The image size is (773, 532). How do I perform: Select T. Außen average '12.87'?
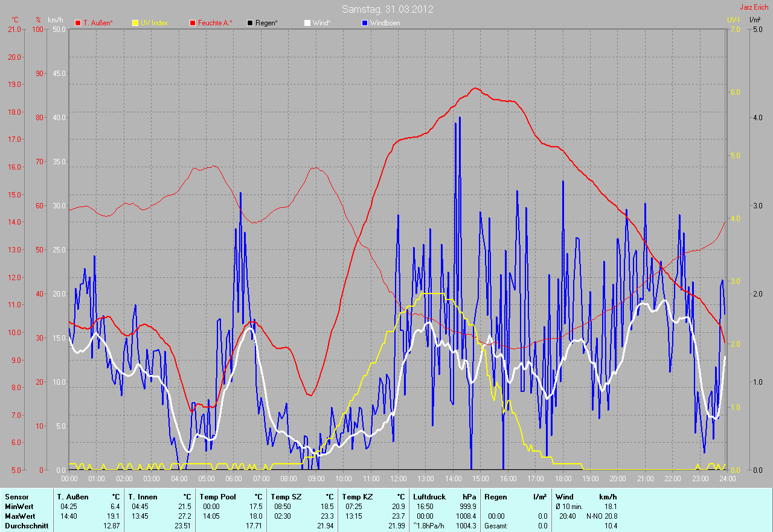pyautogui.click(x=111, y=526)
